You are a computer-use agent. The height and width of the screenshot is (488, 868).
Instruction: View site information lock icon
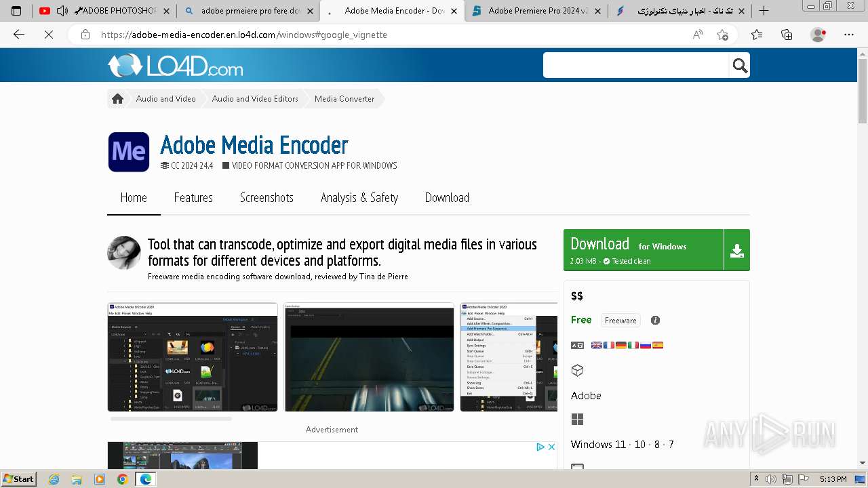[x=85, y=35]
